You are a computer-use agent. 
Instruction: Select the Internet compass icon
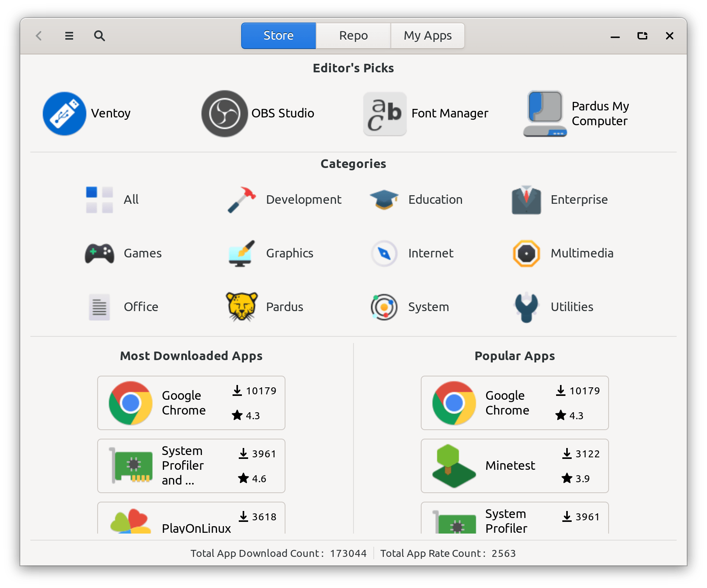coord(384,254)
